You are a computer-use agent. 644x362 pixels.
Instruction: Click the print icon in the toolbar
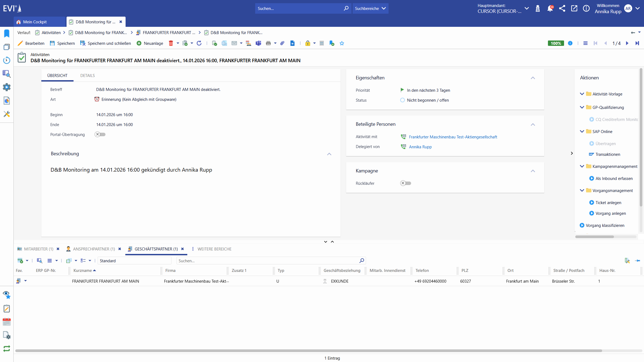(268, 43)
